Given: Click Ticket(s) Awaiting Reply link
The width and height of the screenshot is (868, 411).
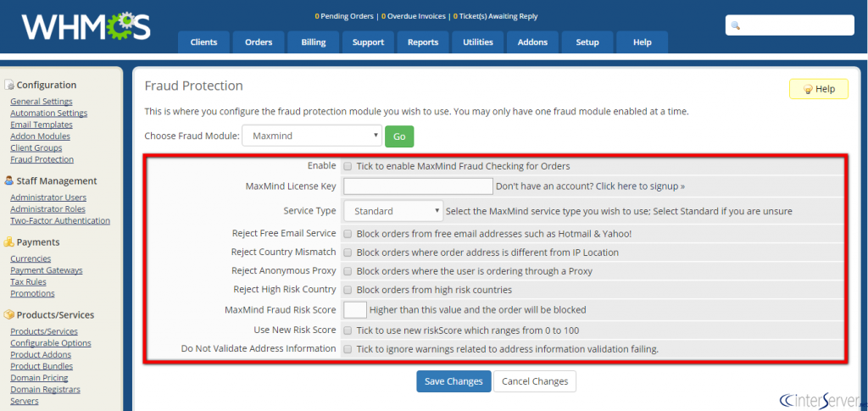Looking at the screenshot, I should 495,17.
